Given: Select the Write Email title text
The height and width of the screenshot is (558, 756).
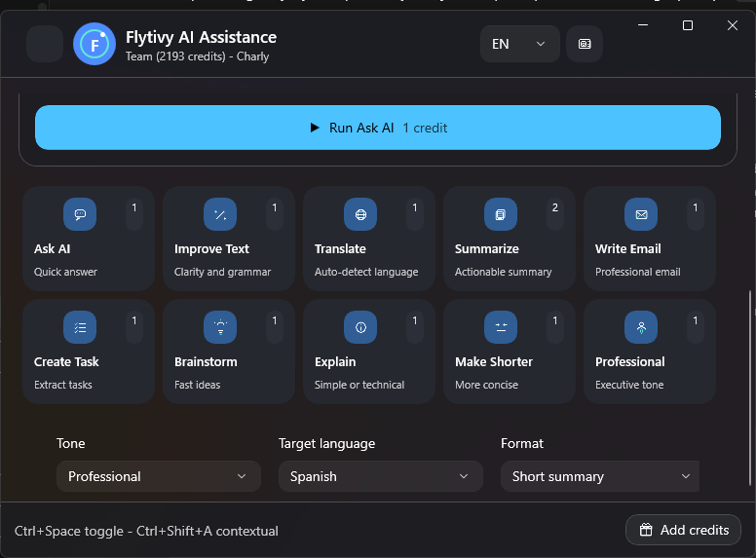Looking at the screenshot, I should (x=627, y=248).
